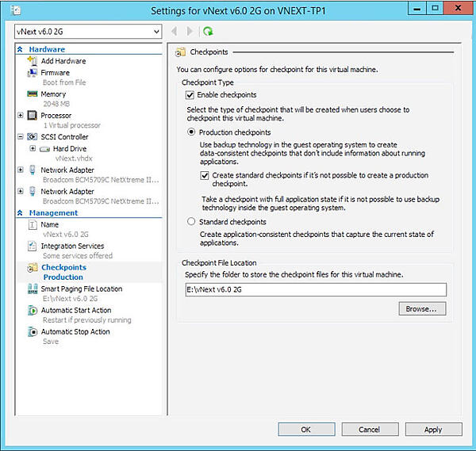The height and width of the screenshot is (451, 476).
Task: Expand the Hard Drive tree node
Action: click(x=33, y=148)
